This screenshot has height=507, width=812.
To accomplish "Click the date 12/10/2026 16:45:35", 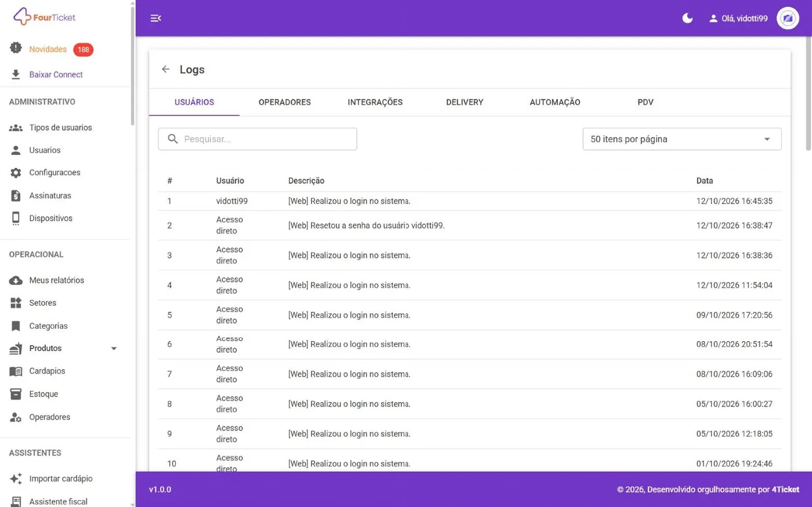I will click(x=734, y=201).
